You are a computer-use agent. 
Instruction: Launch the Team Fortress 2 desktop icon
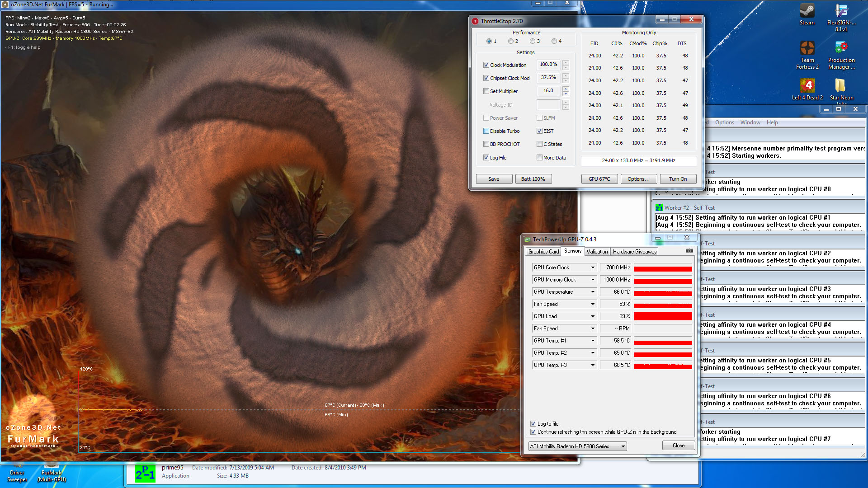807,55
